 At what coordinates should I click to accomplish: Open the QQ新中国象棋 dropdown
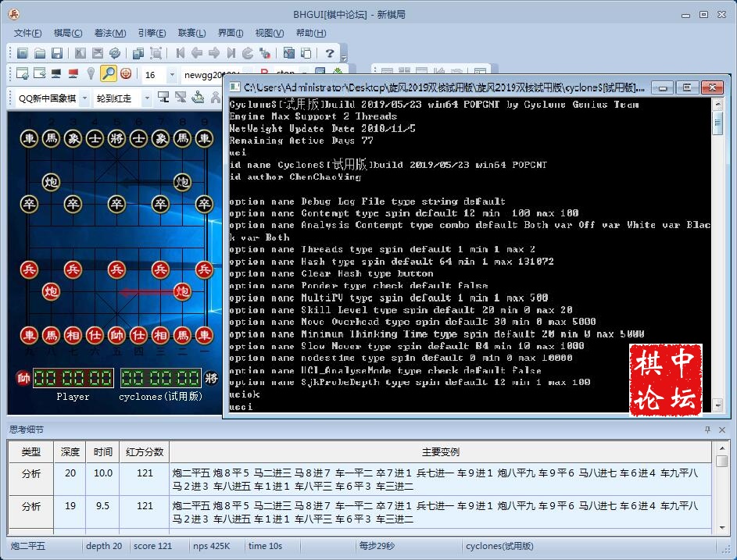pyautogui.click(x=85, y=98)
